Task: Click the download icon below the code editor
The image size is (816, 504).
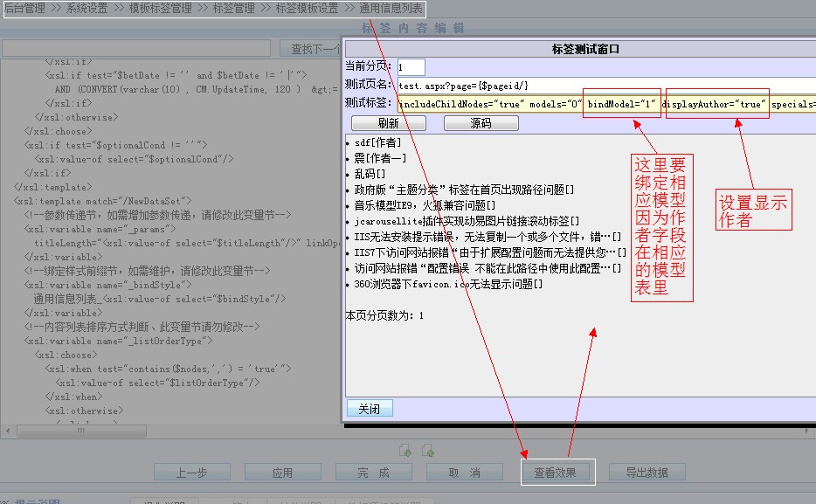Action: point(405,451)
